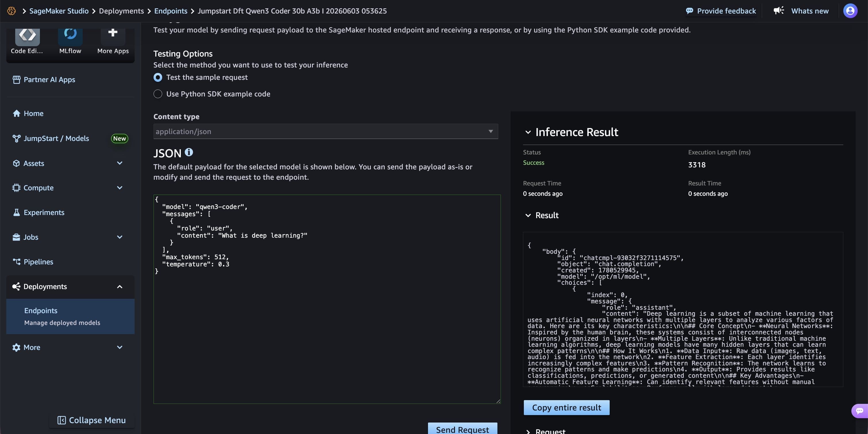Select Endpoints Manage deployed models item
The width and height of the screenshot is (868, 434).
(x=70, y=316)
